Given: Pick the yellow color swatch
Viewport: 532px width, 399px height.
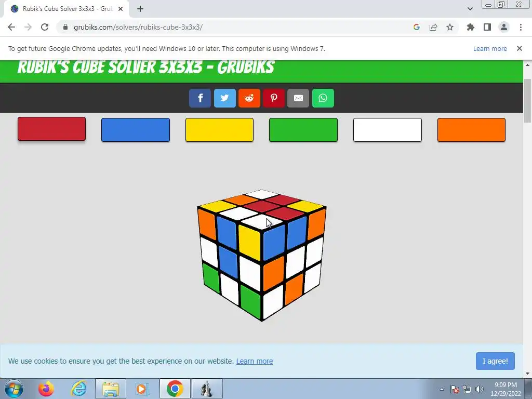Looking at the screenshot, I should pos(220,130).
